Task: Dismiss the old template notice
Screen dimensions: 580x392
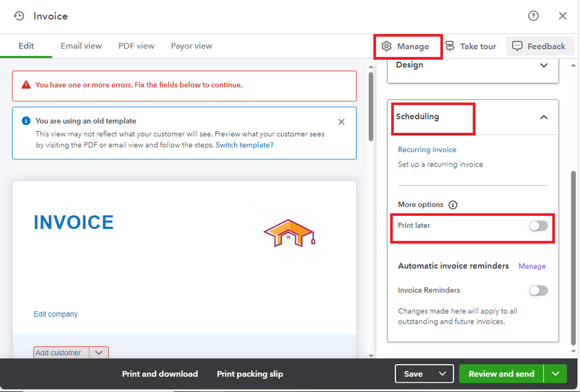Action: pyautogui.click(x=341, y=122)
